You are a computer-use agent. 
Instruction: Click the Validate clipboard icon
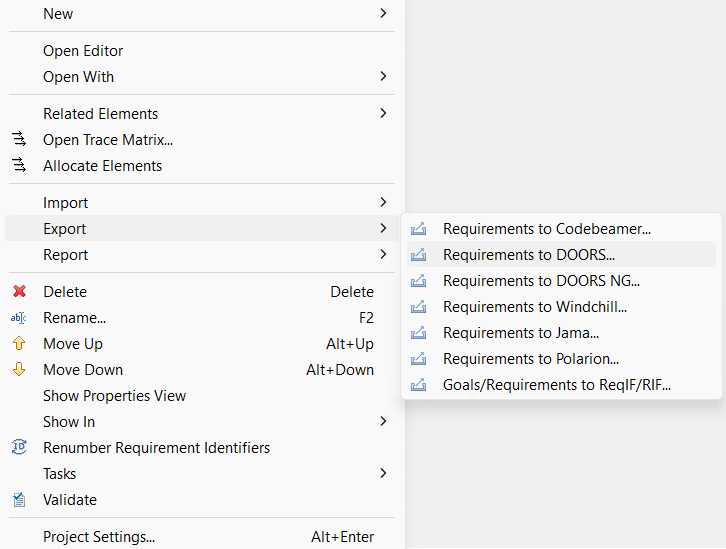click(19, 500)
